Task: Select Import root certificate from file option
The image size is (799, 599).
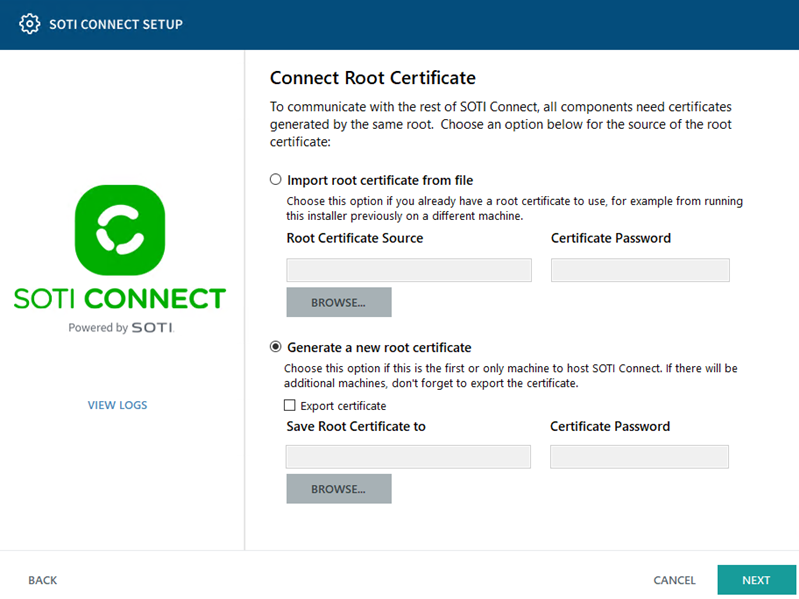Action: click(276, 179)
